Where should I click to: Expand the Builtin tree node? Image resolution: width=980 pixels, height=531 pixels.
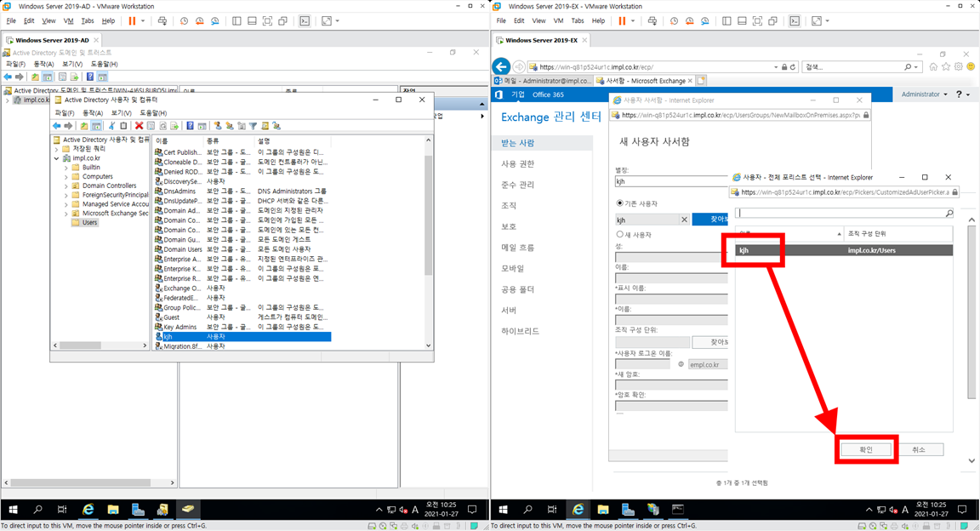[x=66, y=168]
